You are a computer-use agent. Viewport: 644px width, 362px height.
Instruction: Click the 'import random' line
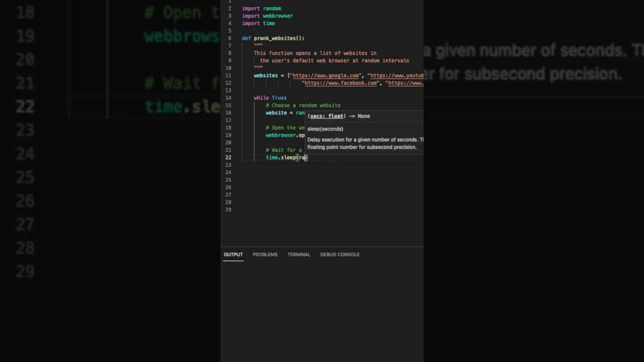tap(261, 9)
